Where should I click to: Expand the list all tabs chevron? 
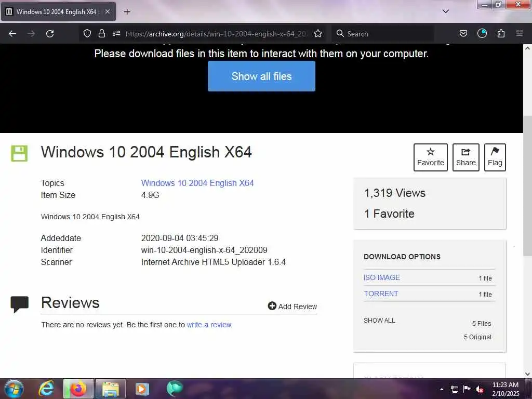pos(445,11)
